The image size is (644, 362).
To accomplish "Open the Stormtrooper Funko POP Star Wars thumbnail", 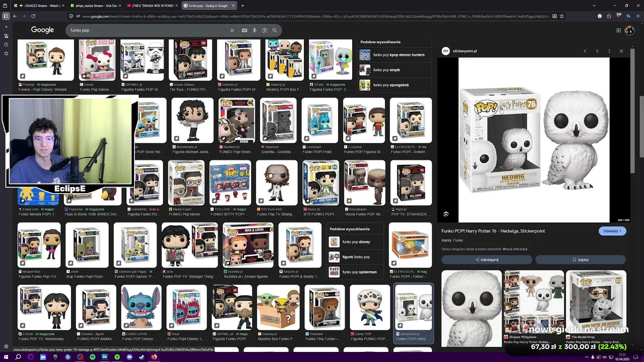I will tap(142, 60).
